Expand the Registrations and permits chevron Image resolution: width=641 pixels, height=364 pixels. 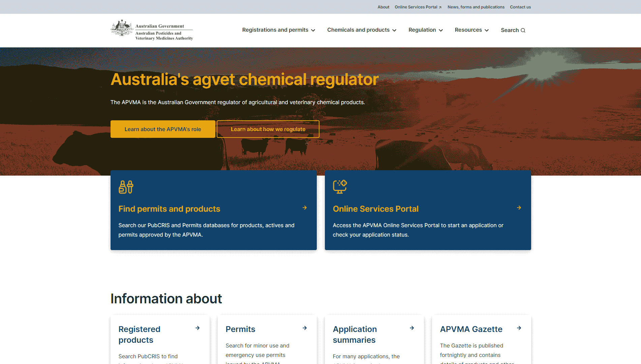[x=313, y=30]
